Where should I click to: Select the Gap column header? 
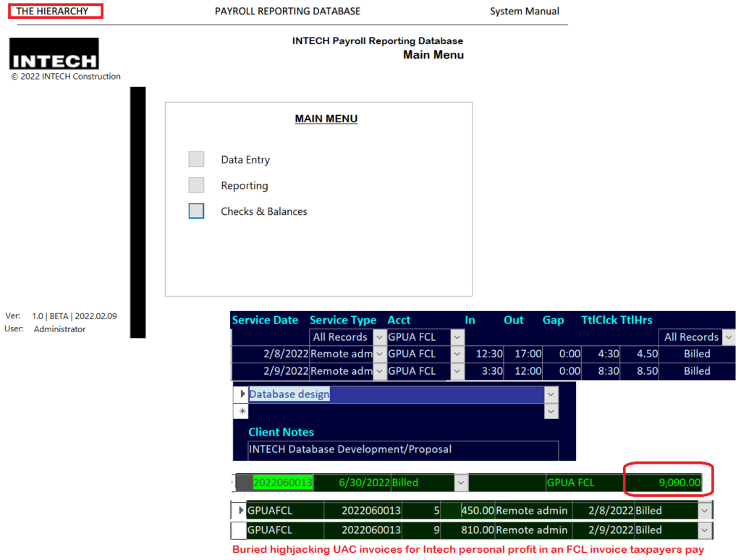pos(553,320)
